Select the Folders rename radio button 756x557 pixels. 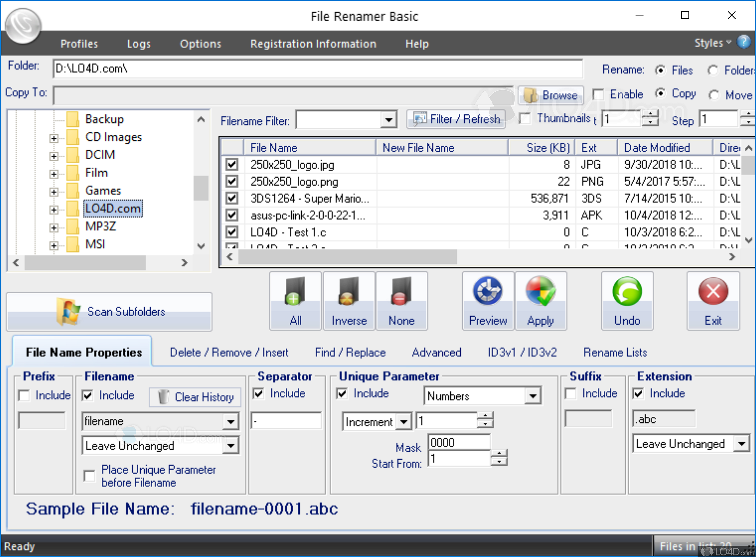coord(713,71)
